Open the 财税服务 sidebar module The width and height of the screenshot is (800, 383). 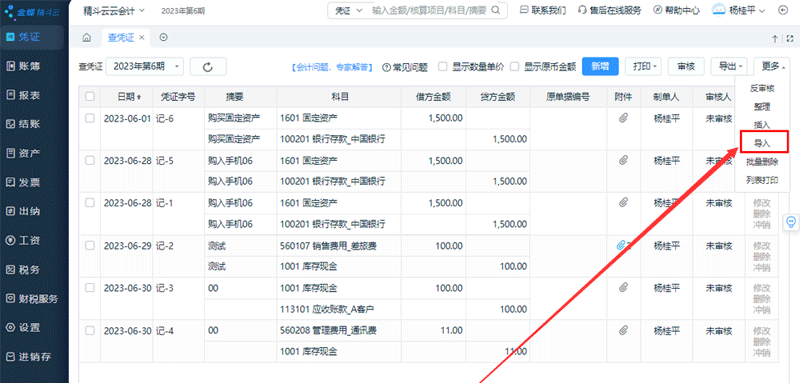(x=33, y=298)
